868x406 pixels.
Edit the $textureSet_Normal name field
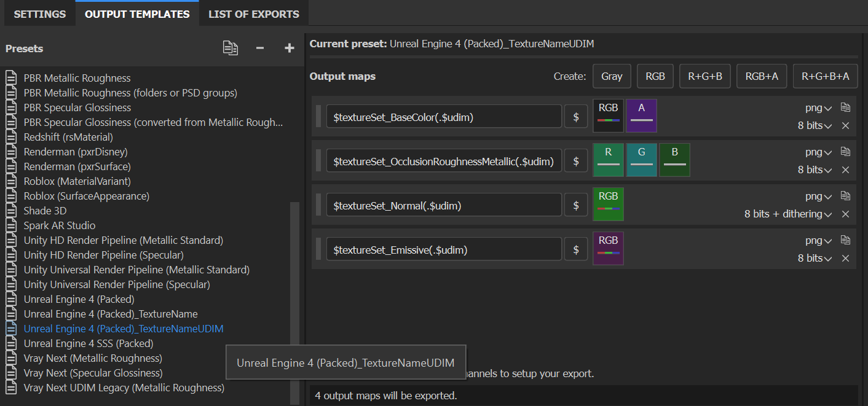coord(444,205)
